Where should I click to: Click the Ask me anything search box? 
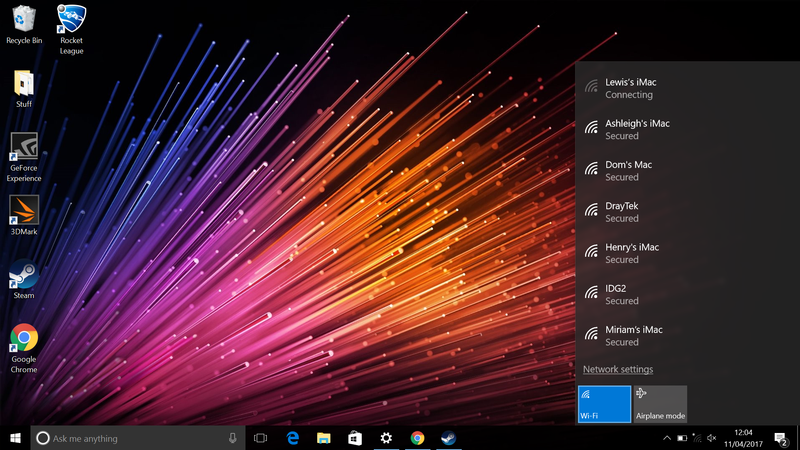click(x=138, y=438)
